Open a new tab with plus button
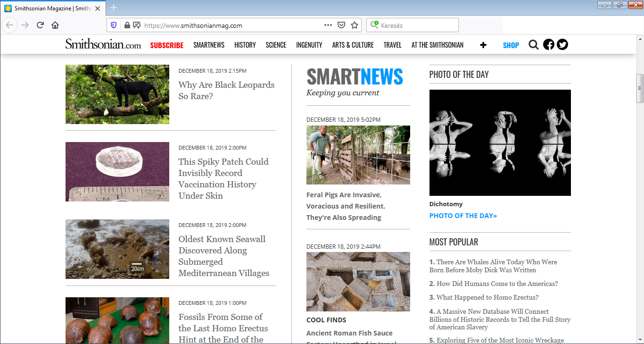644x344 pixels. coord(114,8)
